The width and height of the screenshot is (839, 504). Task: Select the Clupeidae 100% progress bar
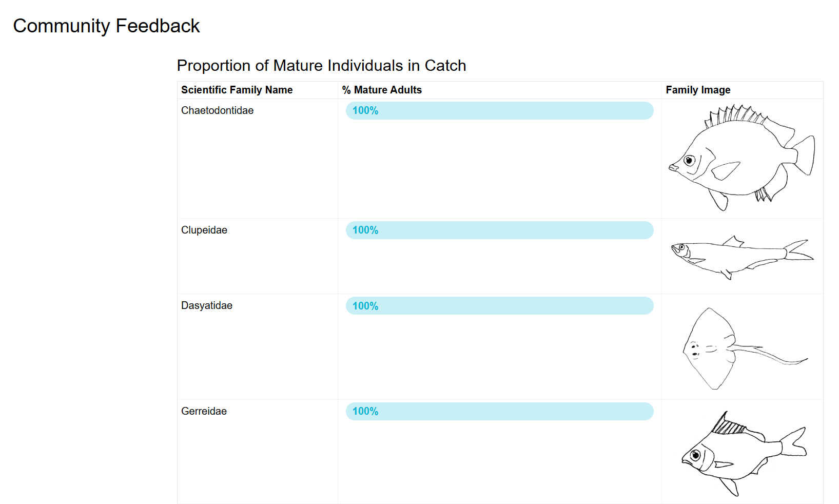pos(499,230)
